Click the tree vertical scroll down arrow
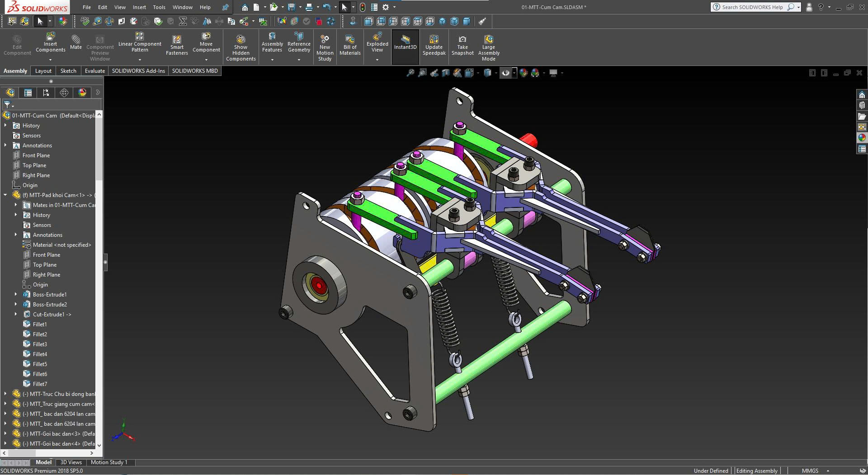 click(x=99, y=445)
